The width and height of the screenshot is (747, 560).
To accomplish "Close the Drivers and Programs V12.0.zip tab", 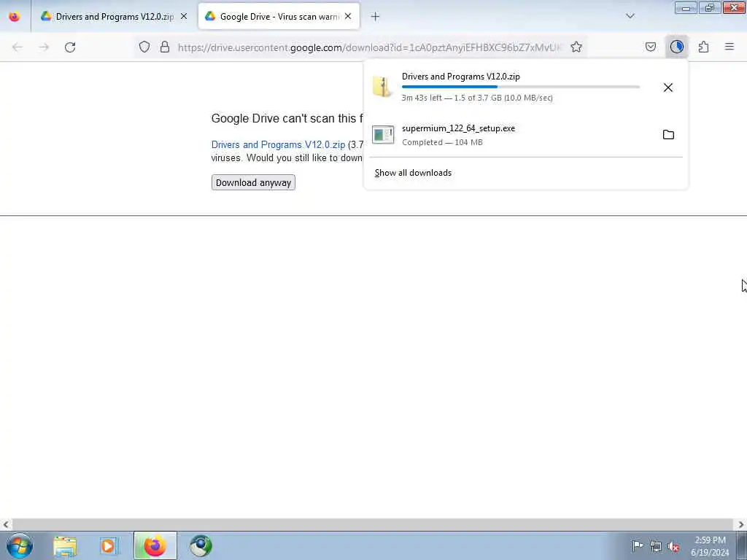I will point(184,17).
